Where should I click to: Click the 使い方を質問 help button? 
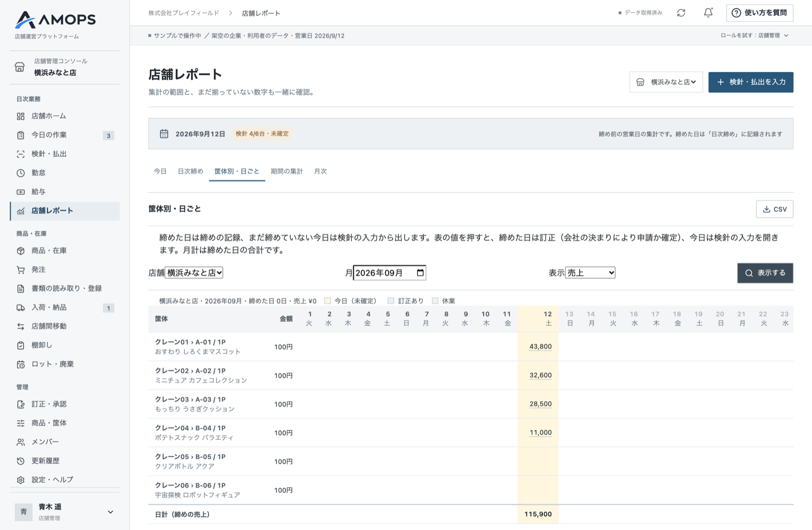(x=760, y=13)
